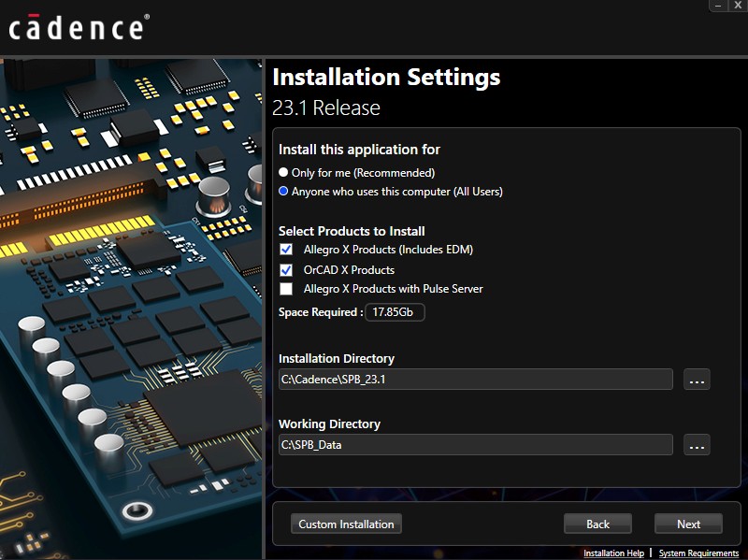Open the Installation Help link
Screen dimensions: 748x560
(x=613, y=553)
